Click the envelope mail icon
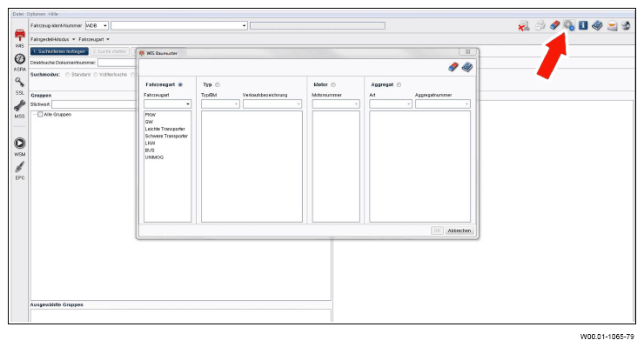The width and height of the screenshot is (644, 347). tap(612, 26)
